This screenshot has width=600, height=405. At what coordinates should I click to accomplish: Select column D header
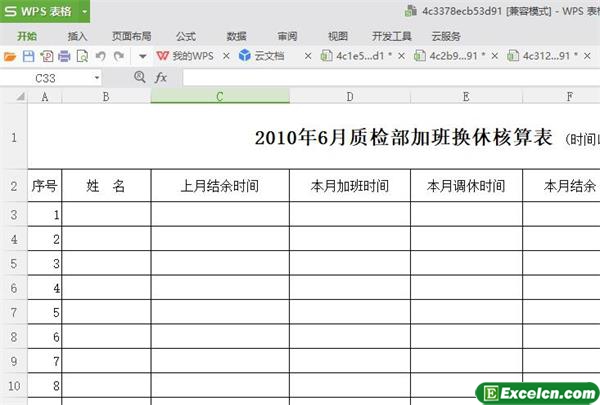coord(350,97)
